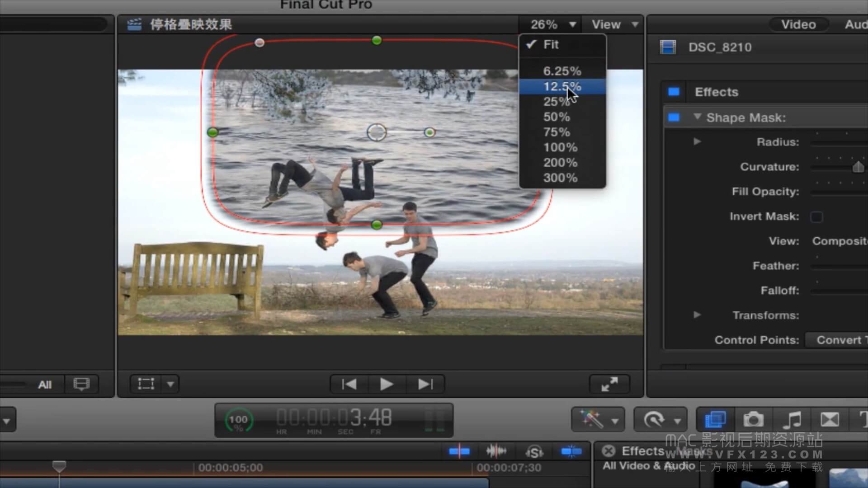This screenshot has width=868, height=488.
Task: Click the left green mask handle
Action: (212, 132)
